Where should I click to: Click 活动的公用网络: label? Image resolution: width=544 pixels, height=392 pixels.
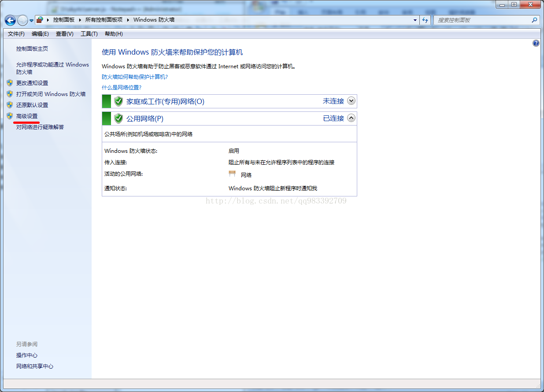coord(123,174)
